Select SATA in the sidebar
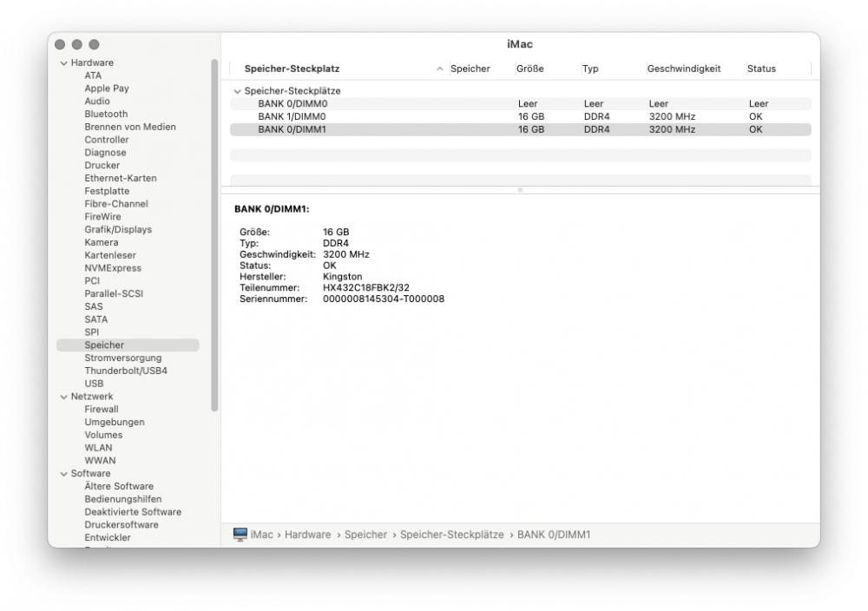The width and height of the screenshot is (868, 611). 95,319
